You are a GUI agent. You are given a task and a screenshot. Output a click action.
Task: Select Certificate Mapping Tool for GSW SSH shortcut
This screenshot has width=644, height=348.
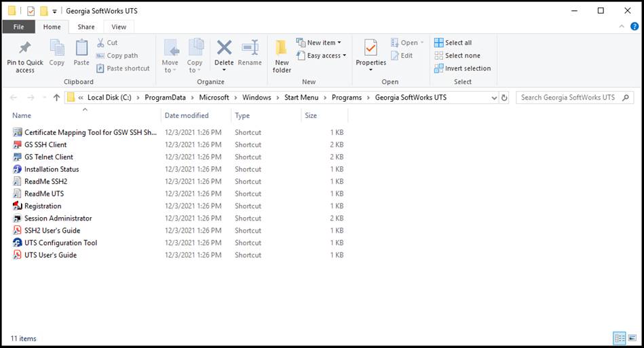[x=90, y=132]
